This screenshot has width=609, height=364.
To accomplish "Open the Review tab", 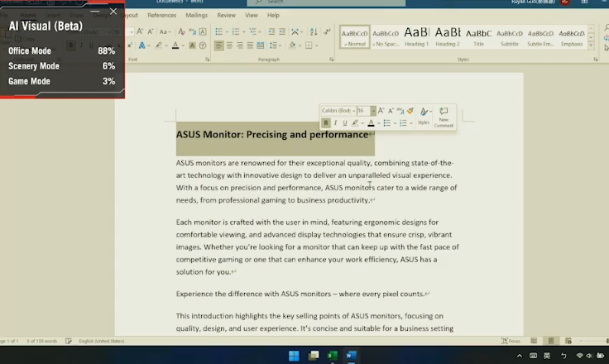I will point(226,15).
